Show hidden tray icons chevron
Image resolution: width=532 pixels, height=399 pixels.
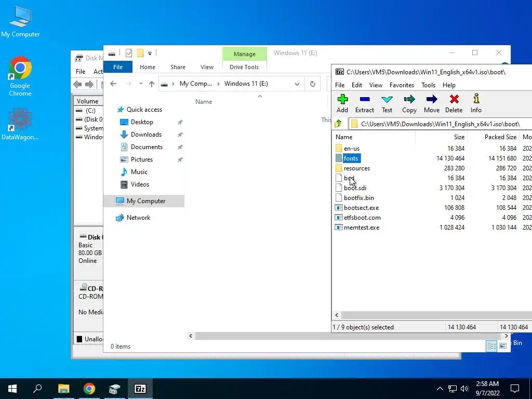(x=440, y=389)
